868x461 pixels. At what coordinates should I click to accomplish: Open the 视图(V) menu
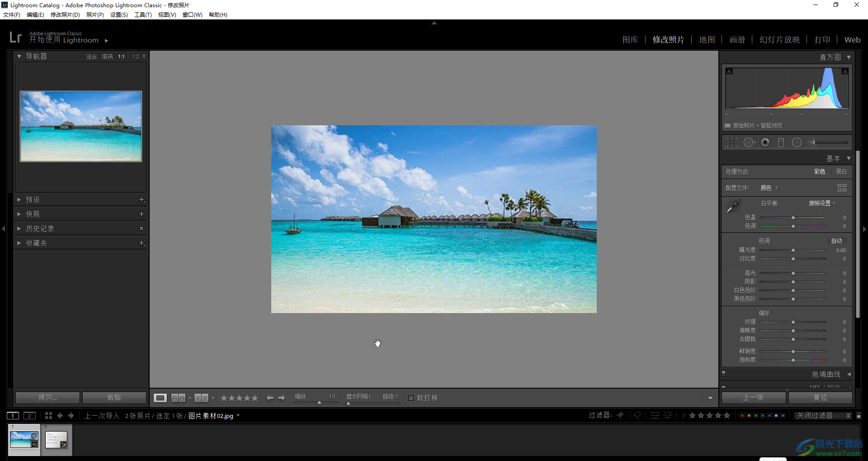[167, 15]
